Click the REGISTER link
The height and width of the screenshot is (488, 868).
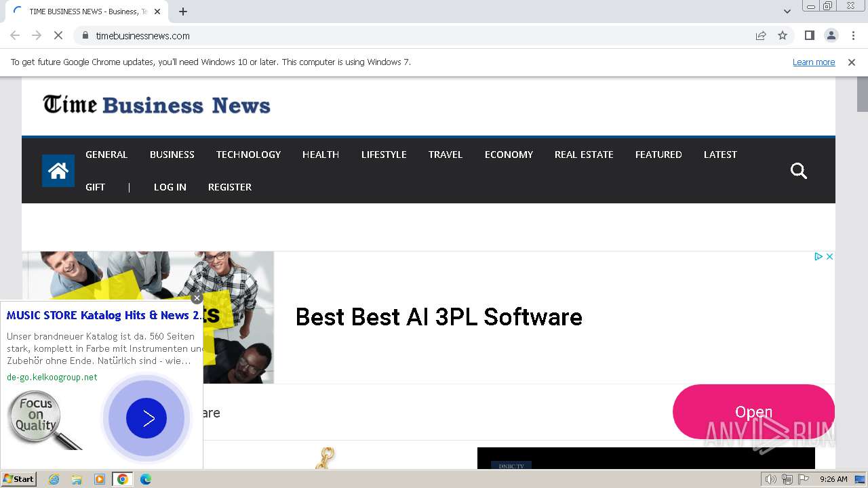230,187
